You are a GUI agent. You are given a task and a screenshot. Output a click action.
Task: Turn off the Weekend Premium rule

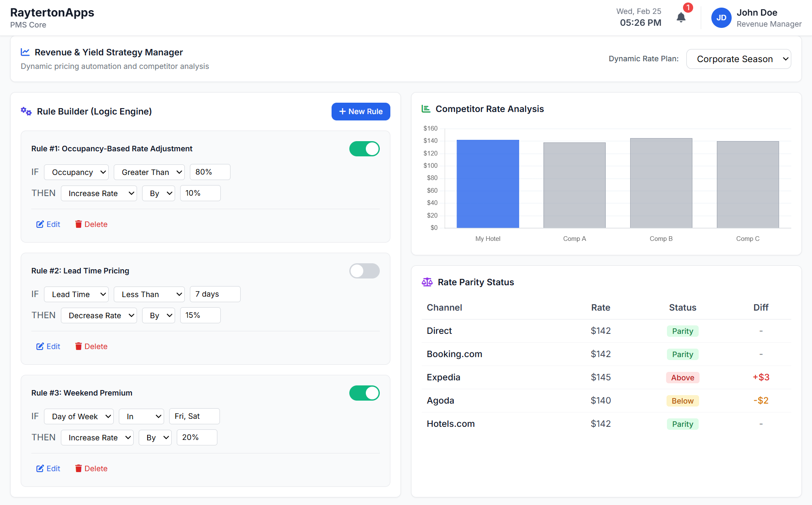coord(364,393)
